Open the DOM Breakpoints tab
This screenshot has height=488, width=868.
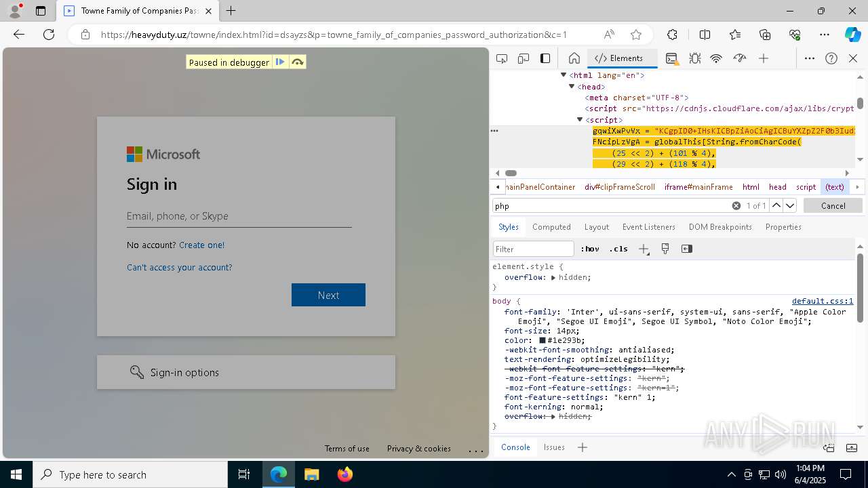pyautogui.click(x=720, y=227)
